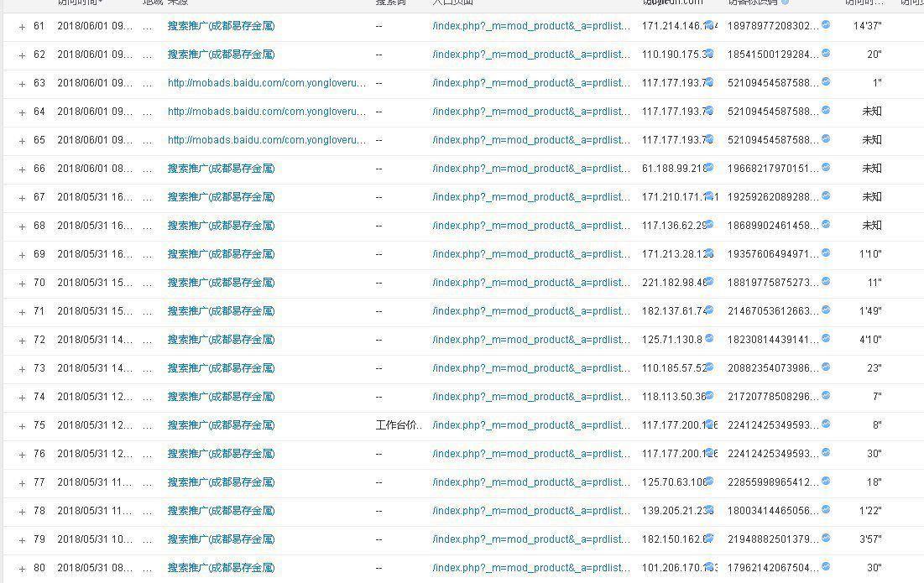Open trend icon beside IP 61.188.99.218

[x=709, y=168]
